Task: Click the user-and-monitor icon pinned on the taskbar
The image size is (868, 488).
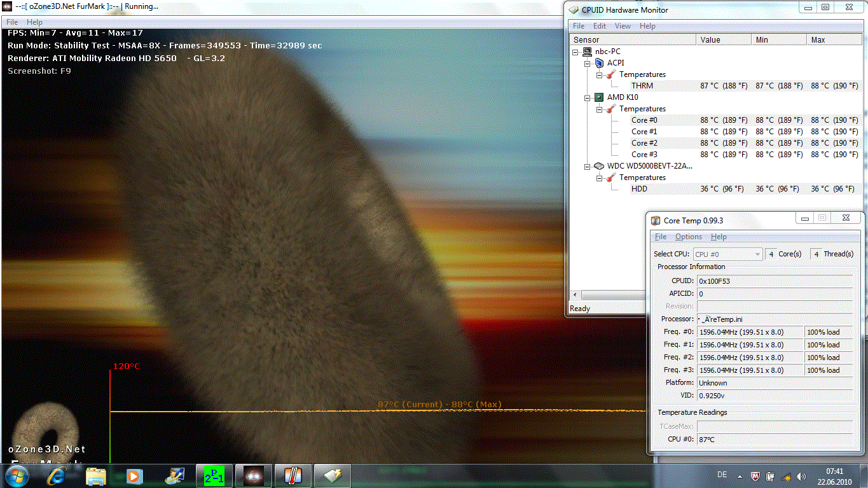Action: pos(174,475)
